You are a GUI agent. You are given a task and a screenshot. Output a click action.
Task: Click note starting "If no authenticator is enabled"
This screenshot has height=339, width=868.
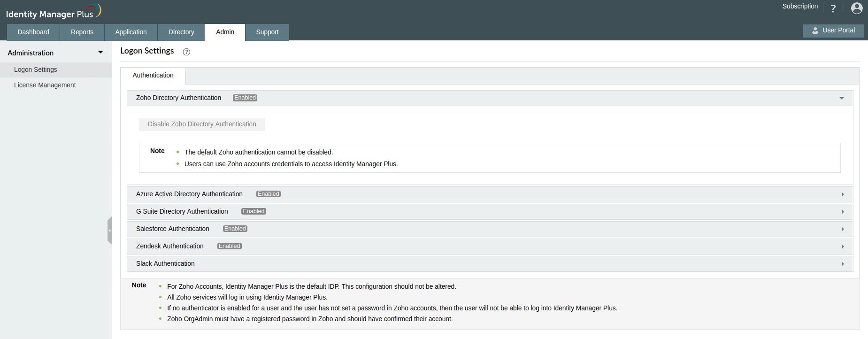(392, 308)
